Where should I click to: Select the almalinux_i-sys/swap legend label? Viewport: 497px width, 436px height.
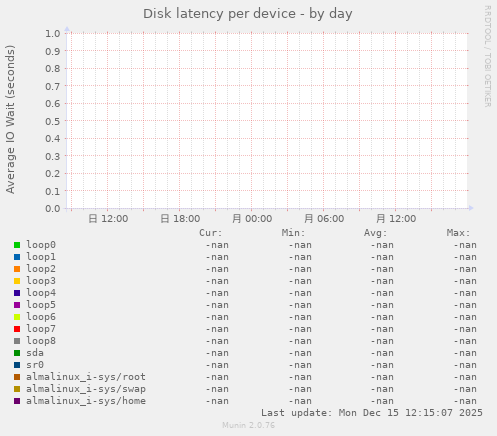point(86,389)
